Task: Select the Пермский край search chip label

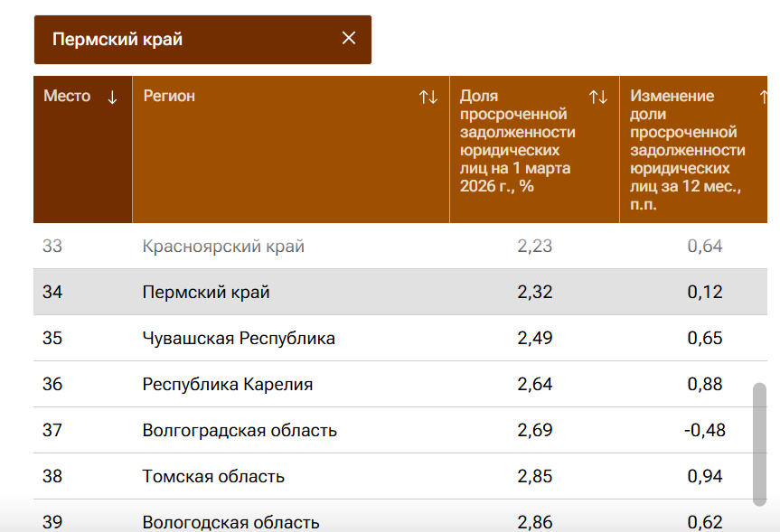Action: (x=117, y=39)
